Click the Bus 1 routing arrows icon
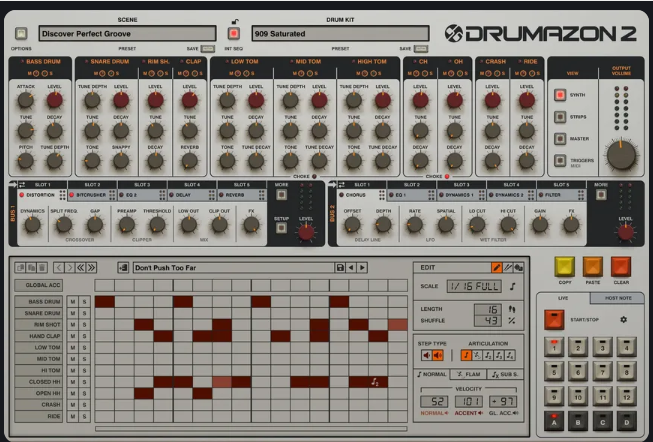This screenshot has width=653, height=442. (x=22, y=185)
